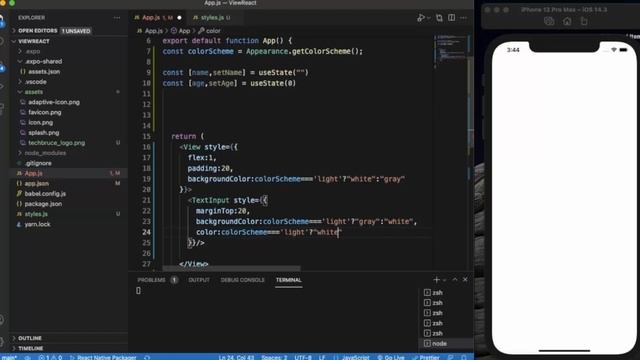
Task: Click React Native Packager status item
Action: [103, 357]
